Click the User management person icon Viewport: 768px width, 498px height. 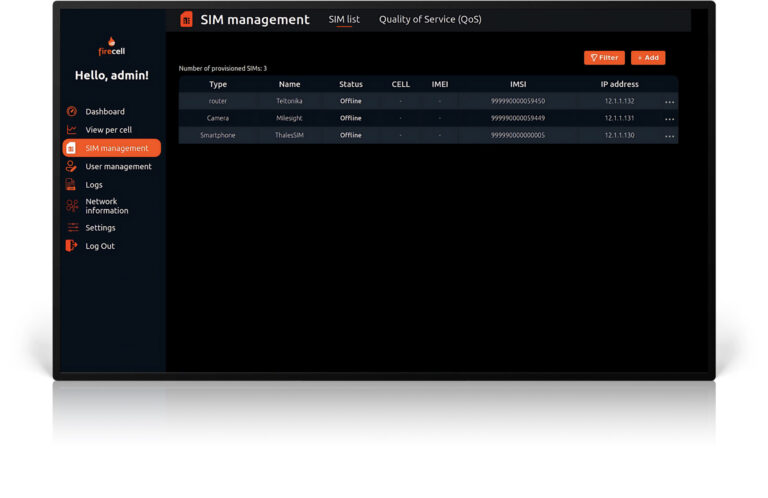pos(71,167)
